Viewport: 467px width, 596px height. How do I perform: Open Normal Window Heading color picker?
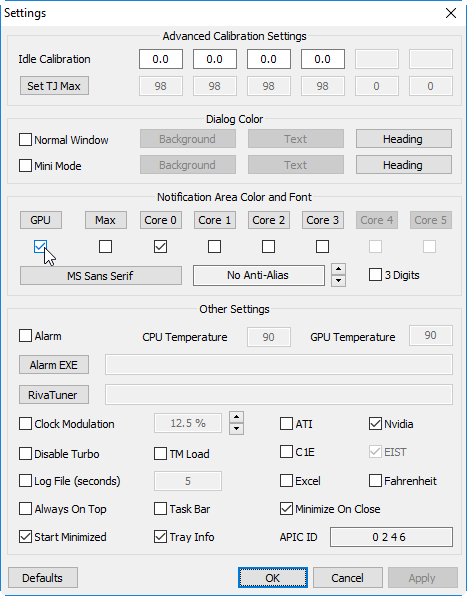pyautogui.click(x=404, y=139)
